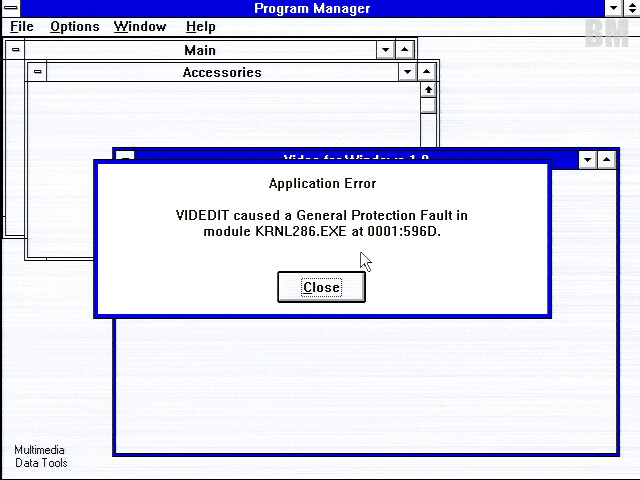Minimize the Main group window
Image resolution: width=640 pixels, height=480 pixels.
(x=385, y=50)
